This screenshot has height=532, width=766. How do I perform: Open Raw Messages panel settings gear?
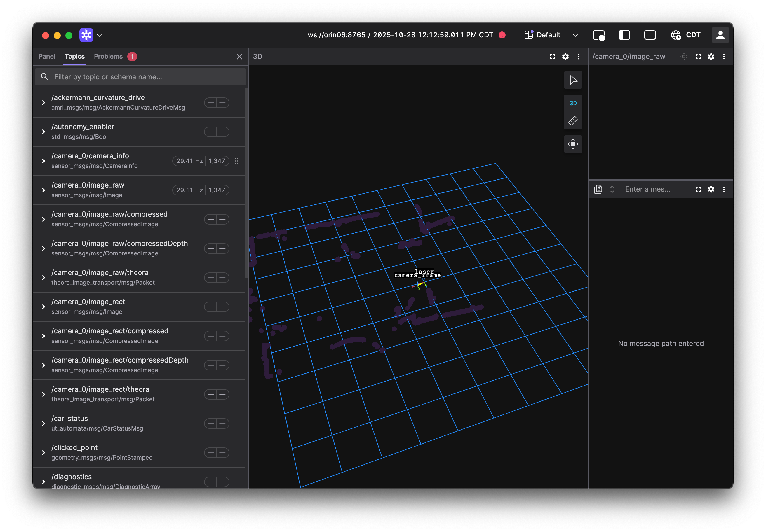pyautogui.click(x=711, y=189)
